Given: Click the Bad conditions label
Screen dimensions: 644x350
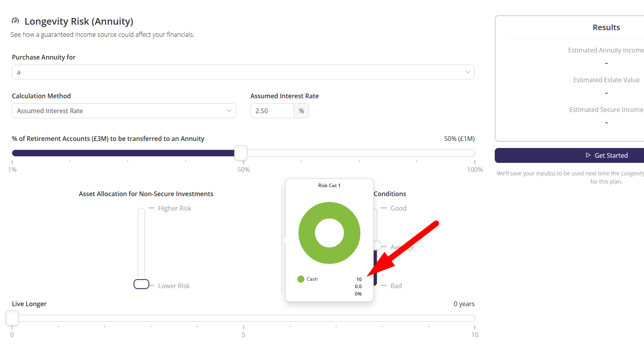Looking at the screenshot, I should click(396, 286).
